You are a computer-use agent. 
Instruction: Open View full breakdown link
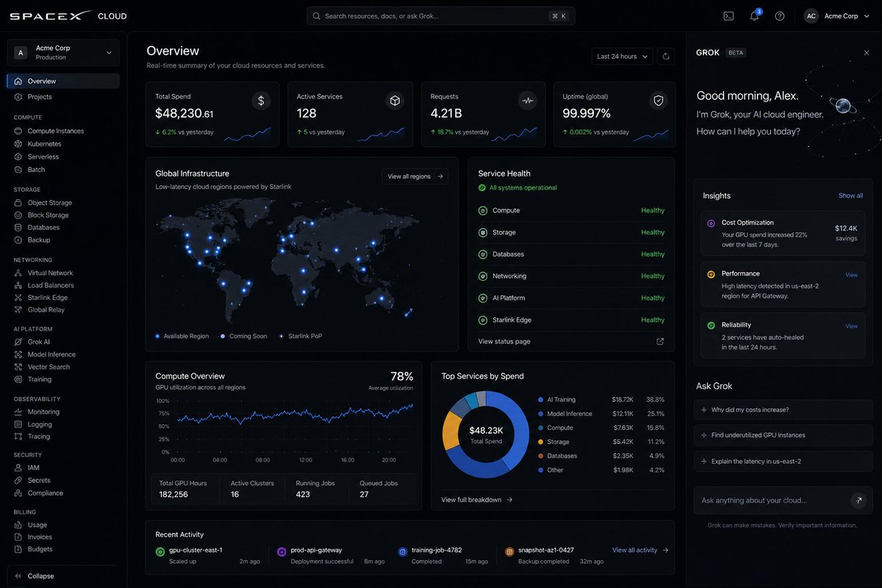(x=477, y=500)
